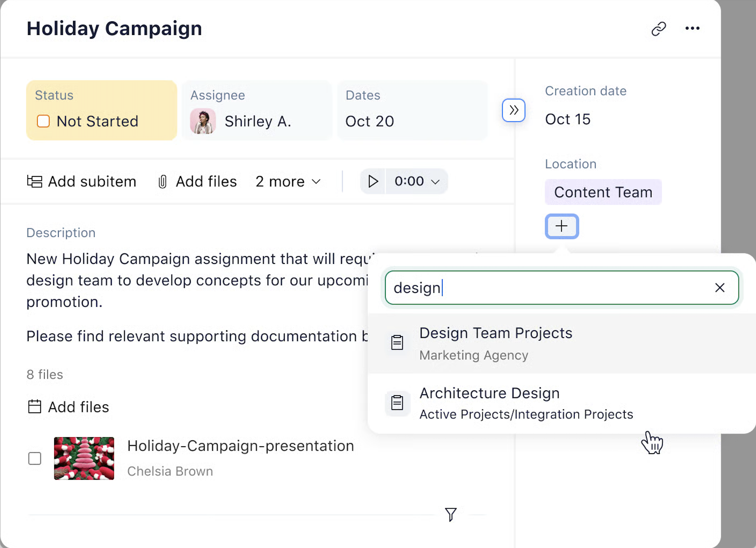The image size is (756, 548).
Task: Click the funnel filter icon
Action: (x=451, y=514)
